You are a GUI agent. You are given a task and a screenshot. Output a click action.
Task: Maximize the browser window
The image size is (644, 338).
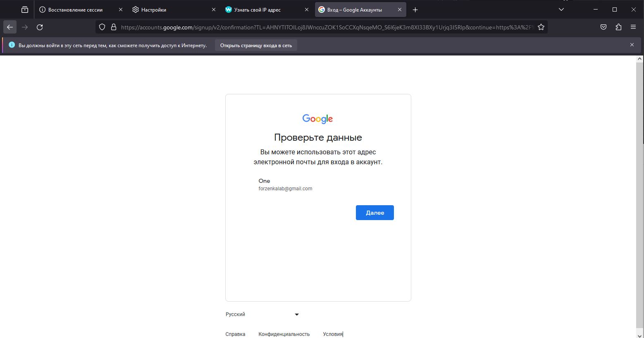pyautogui.click(x=615, y=10)
